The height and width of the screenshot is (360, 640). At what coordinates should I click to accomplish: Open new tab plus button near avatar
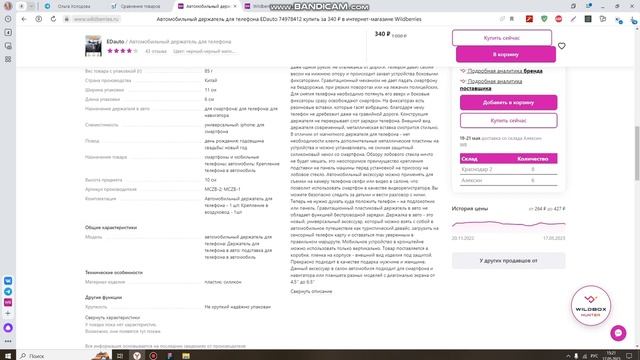click(21, 6)
